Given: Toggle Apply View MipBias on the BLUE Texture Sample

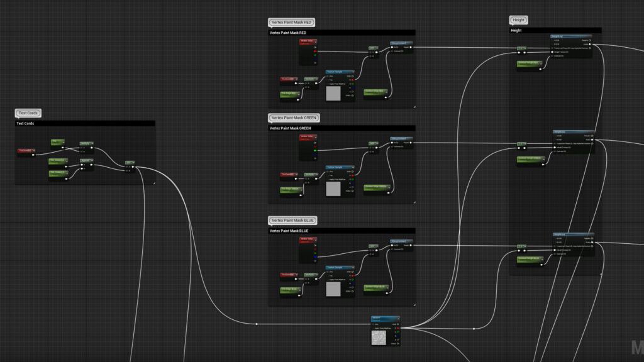Looking at the screenshot, I should pos(328,279).
